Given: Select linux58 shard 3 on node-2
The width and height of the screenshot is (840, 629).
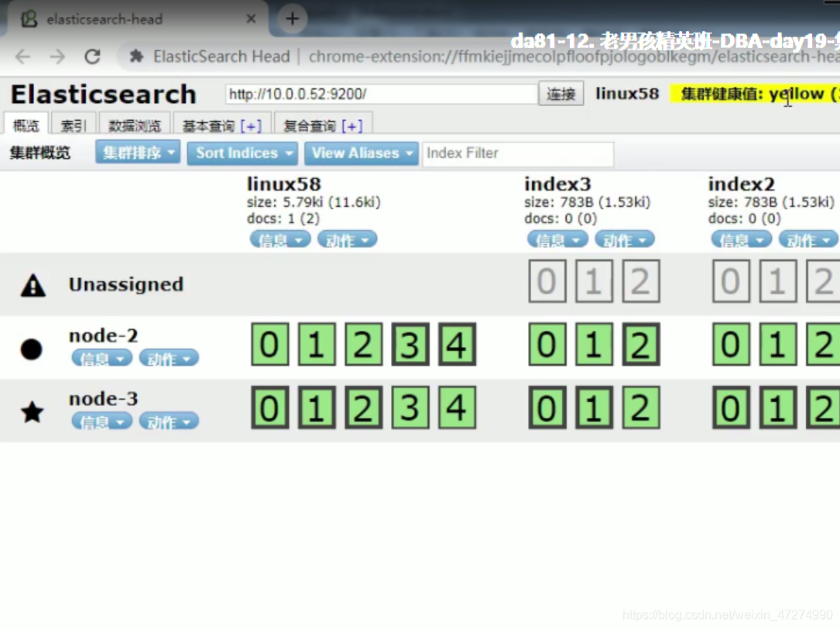Looking at the screenshot, I should (x=410, y=344).
